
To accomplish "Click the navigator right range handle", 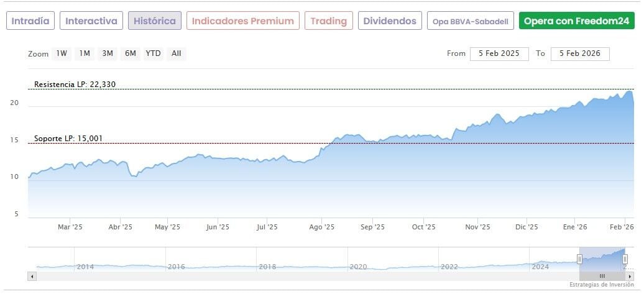I will [x=625, y=259].
